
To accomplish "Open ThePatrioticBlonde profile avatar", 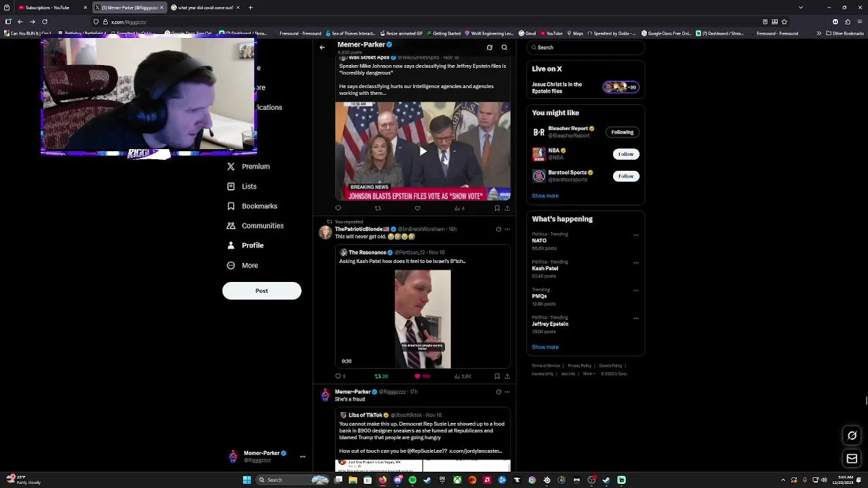I will point(325,232).
